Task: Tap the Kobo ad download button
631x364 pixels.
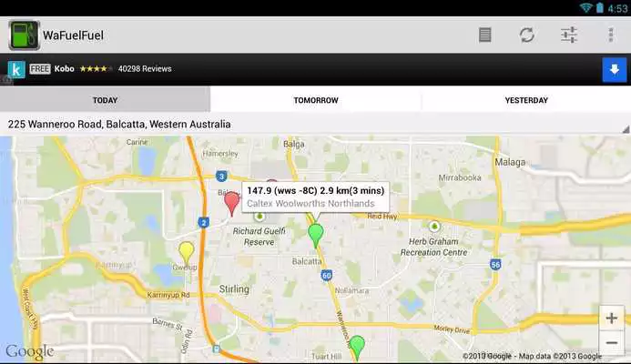Action: pos(614,69)
